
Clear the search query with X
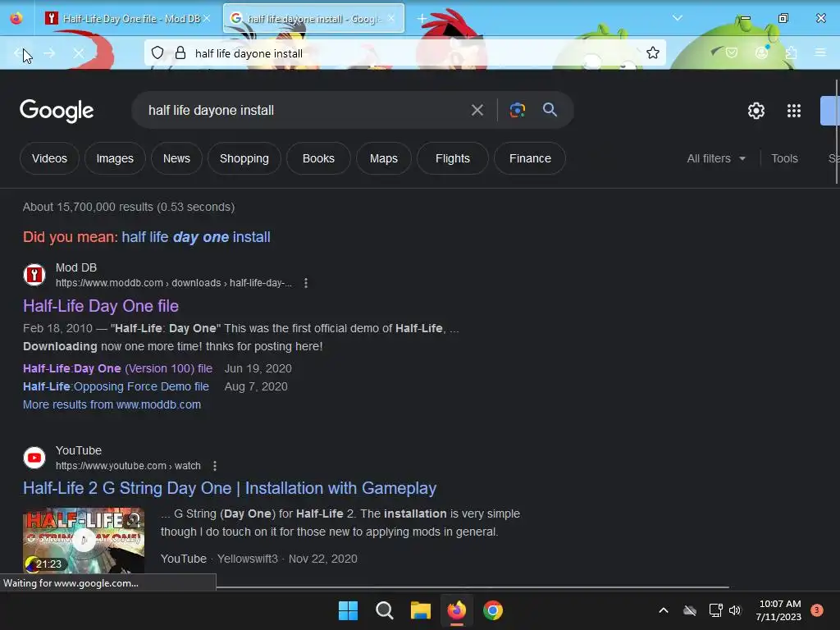(477, 111)
